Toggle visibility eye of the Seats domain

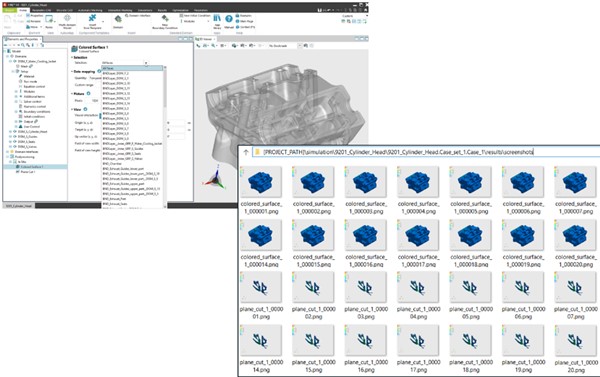click(x=15, y=142)
